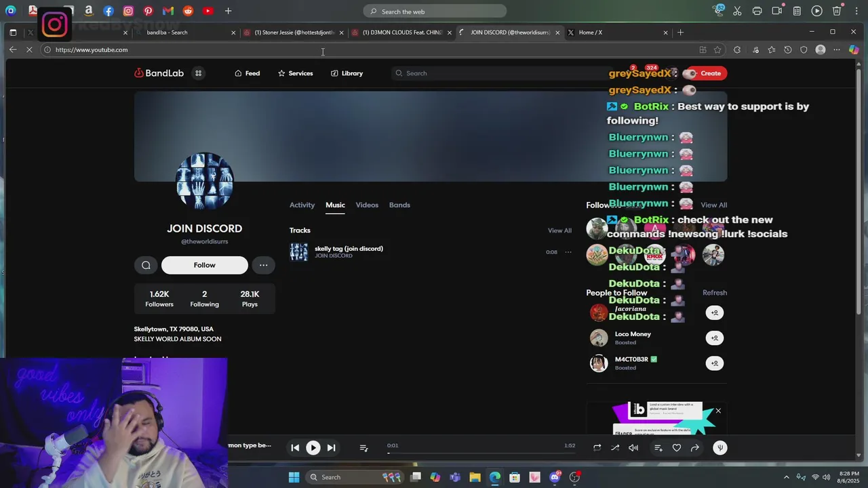
Task: Open the BandLab apps grid icon
Action: click(198, 73)
